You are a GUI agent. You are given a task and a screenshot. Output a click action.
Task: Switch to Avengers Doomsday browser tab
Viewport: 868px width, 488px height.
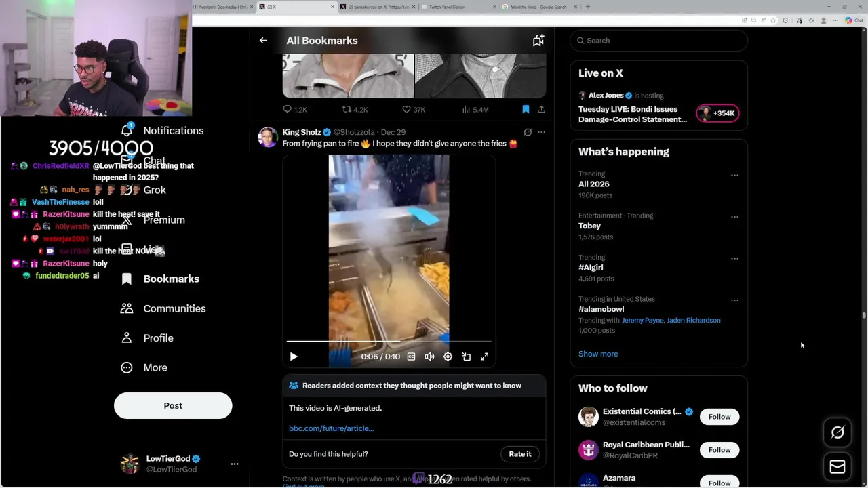(221, 7)
